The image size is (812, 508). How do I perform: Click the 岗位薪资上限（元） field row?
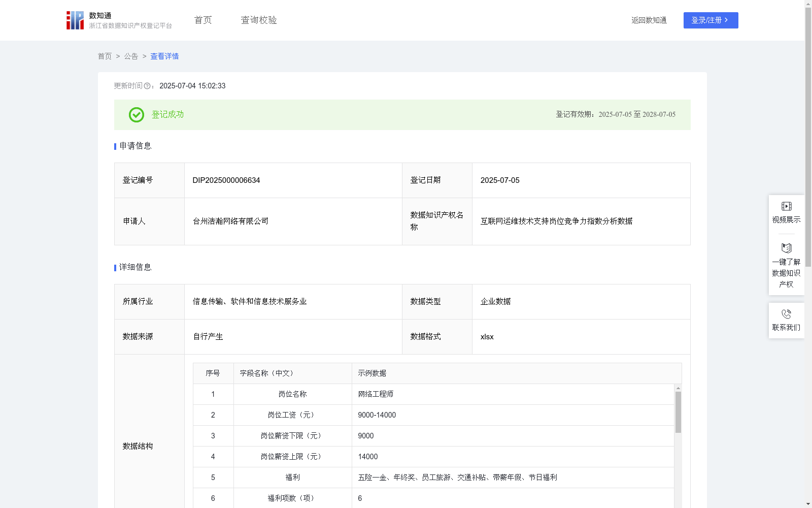(x=434, y=457)
